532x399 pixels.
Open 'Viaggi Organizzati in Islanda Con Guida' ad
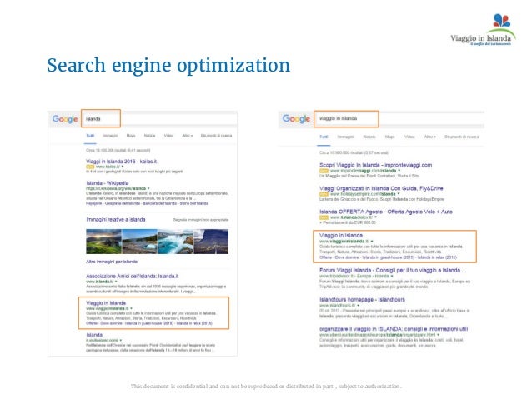click(x=381, y=188)
